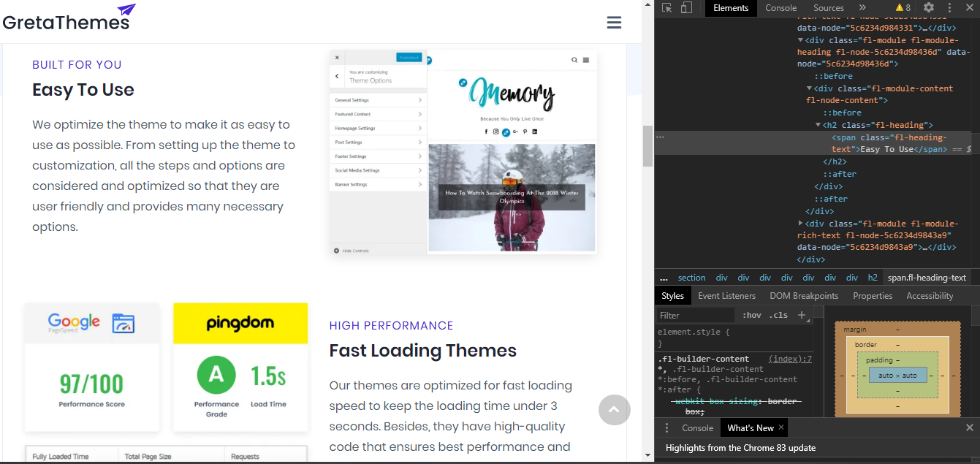Click the ellipsis beside the selected span node
The height and width of the screenshot is (464, 980).
pyautogui.click(x=660, y=137)
